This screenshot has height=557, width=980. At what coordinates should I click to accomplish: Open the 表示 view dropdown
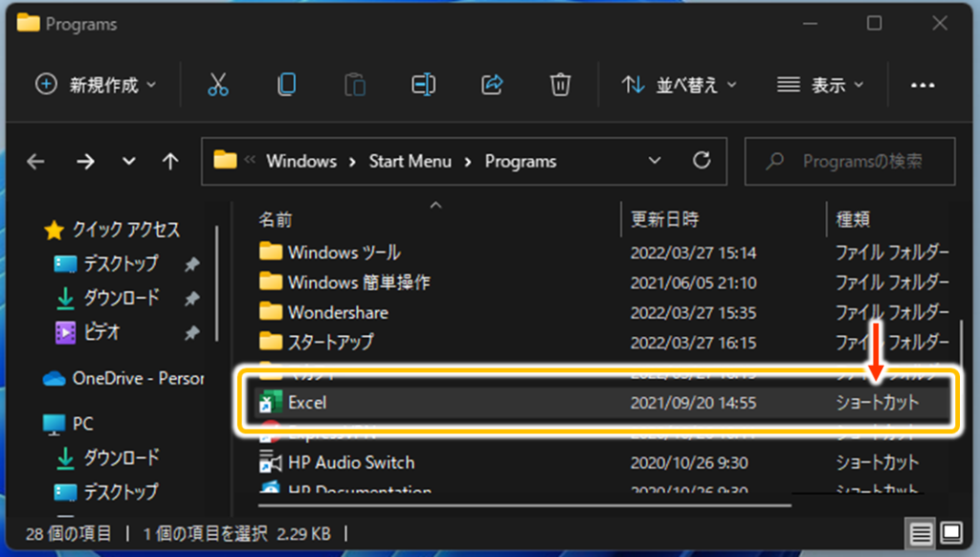pyautogui.click(x=820, y=85)
